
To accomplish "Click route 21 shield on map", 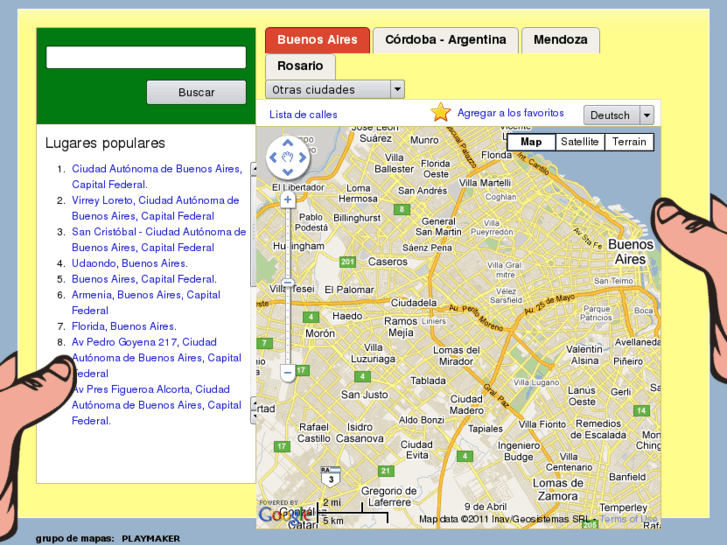I will (x=385, y=471).
